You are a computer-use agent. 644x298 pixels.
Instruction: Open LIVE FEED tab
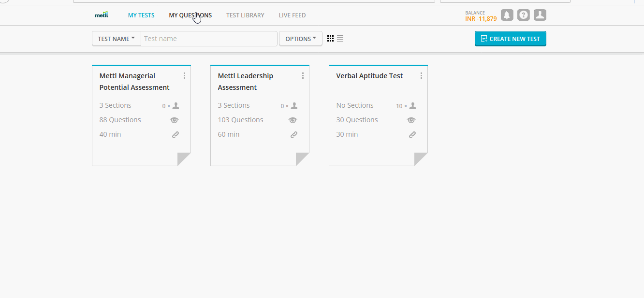tap(292, 15)
